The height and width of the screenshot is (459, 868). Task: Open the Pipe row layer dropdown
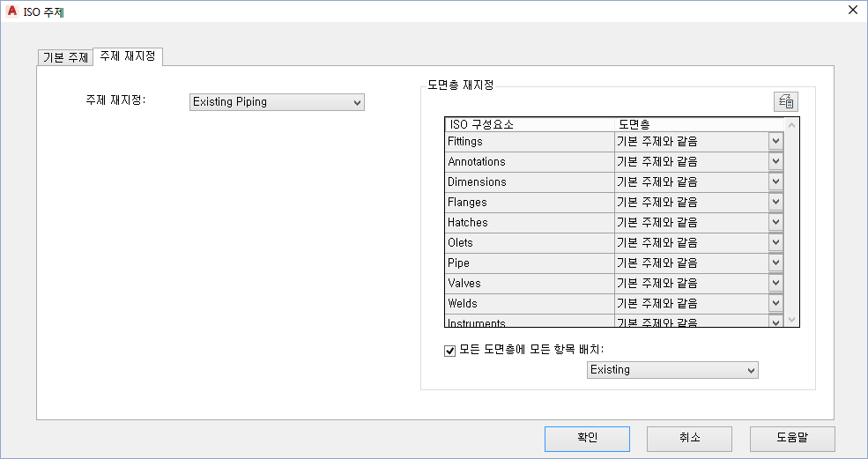tap(775, 263)
